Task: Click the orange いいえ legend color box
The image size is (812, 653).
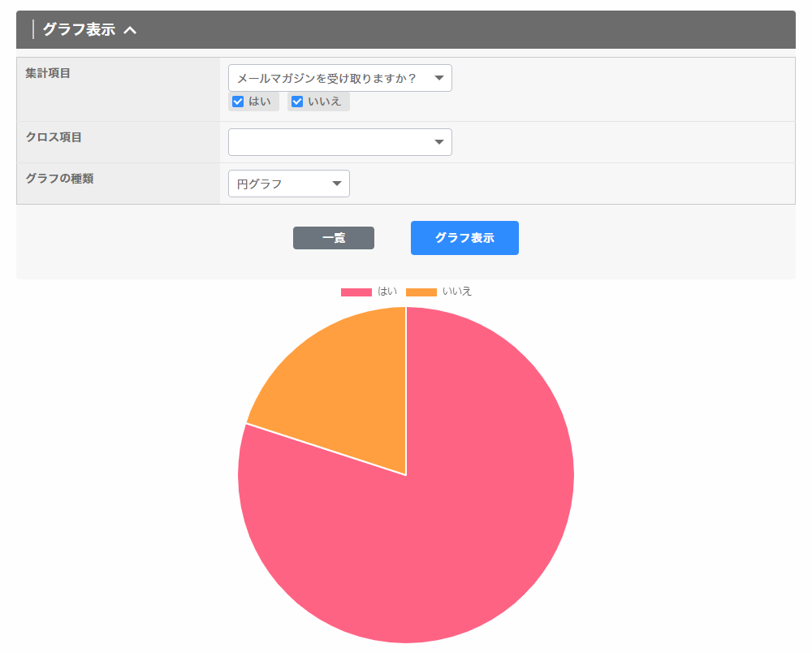Action: [x=421, y=292]
